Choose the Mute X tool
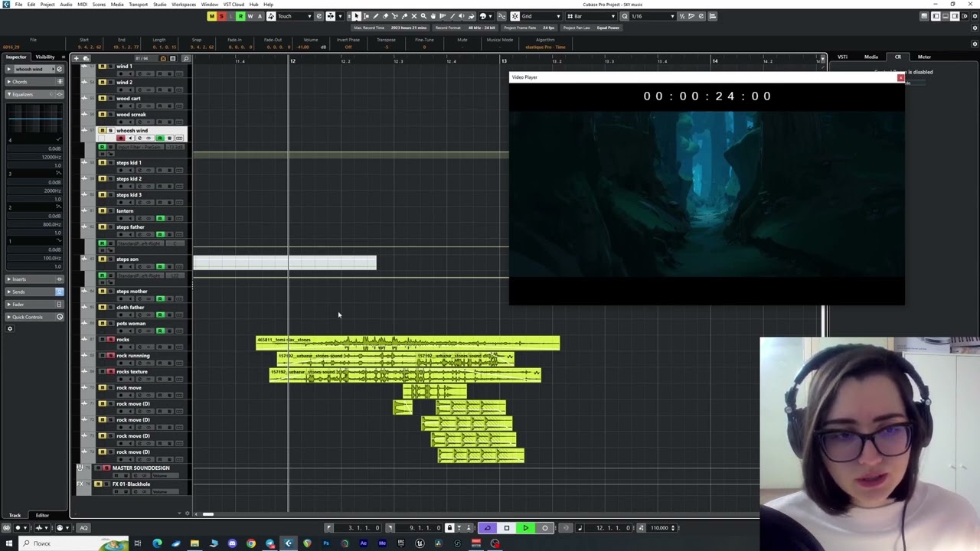 414,16
